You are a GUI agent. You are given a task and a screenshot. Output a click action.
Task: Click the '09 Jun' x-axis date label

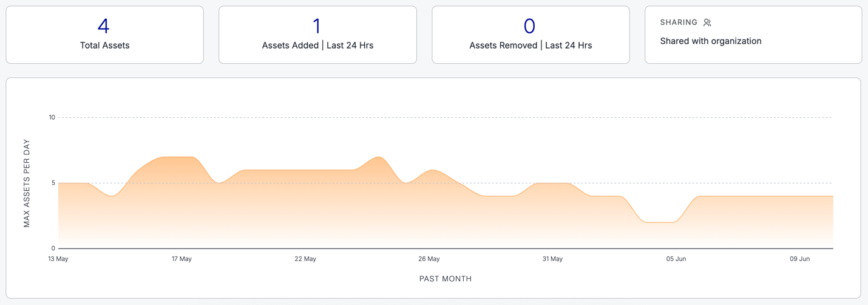(800, 259)
